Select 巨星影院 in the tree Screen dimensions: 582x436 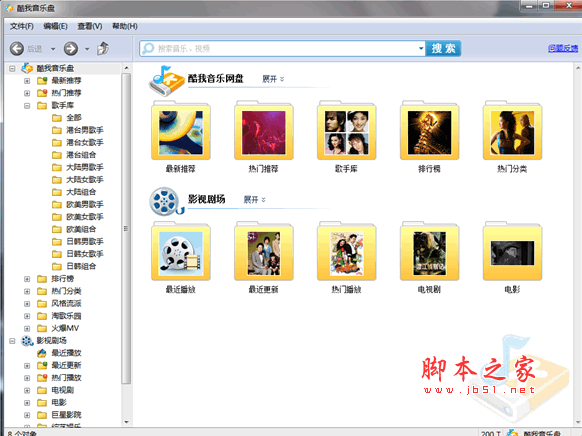[66, 415]
